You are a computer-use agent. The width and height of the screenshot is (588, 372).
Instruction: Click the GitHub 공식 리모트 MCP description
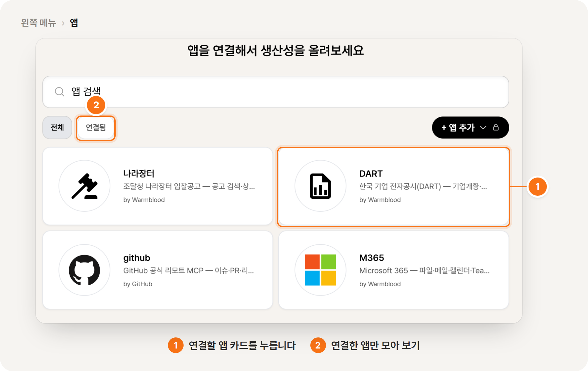pyautogui.click(x=188, y=271)
